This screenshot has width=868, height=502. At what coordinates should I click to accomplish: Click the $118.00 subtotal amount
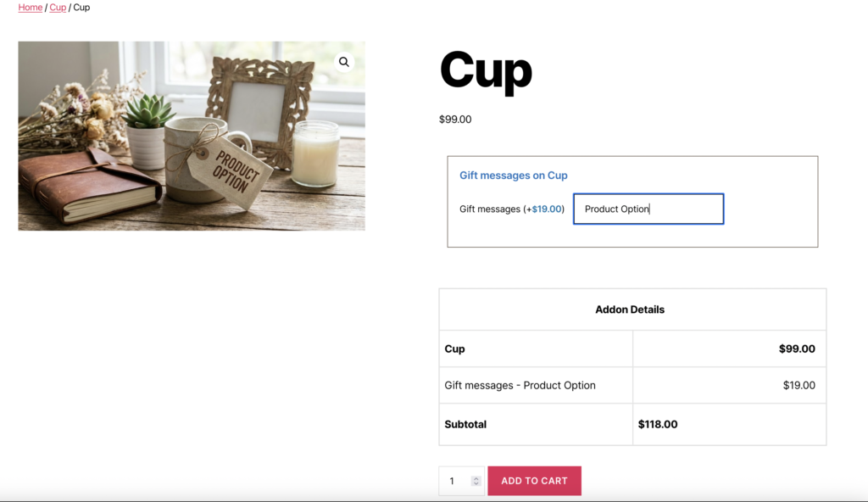658,424
